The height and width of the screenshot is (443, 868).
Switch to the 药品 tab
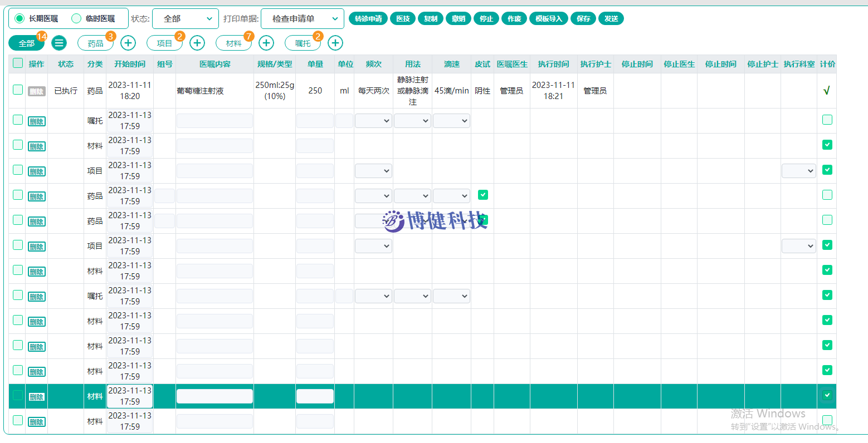click(95, 43)
